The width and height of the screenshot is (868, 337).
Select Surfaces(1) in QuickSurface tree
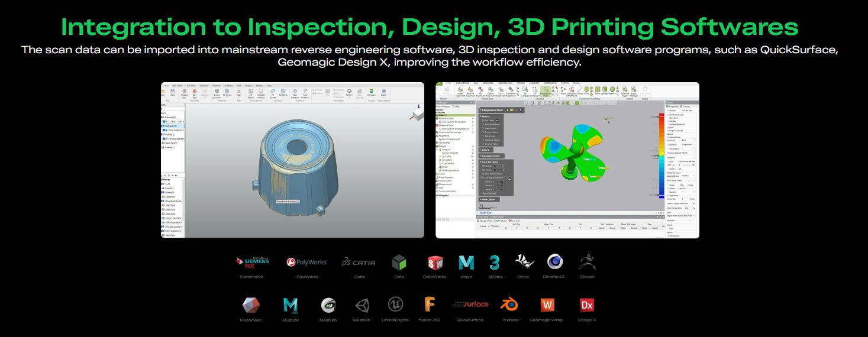[x=171, y=126]
